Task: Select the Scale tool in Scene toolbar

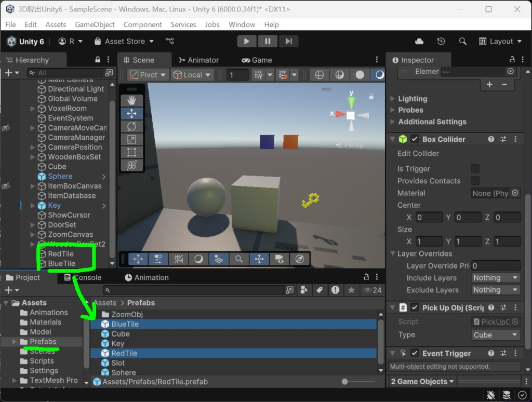Action: 131,139
